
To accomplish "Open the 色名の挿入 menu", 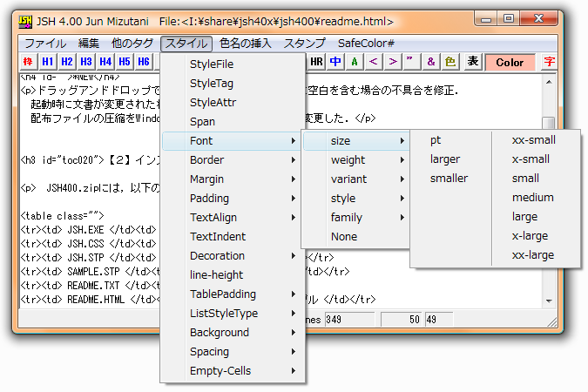I will pyautogui.click(x=246, y=44).
